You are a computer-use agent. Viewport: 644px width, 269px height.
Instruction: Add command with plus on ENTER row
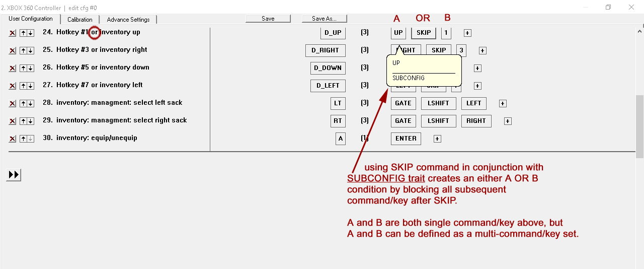[437, 139]
